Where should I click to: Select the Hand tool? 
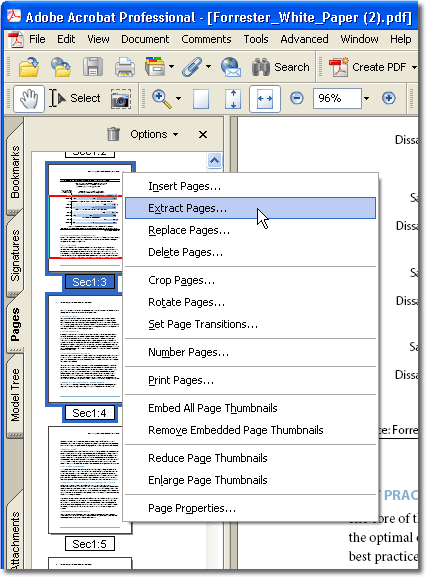coord(29,99)
